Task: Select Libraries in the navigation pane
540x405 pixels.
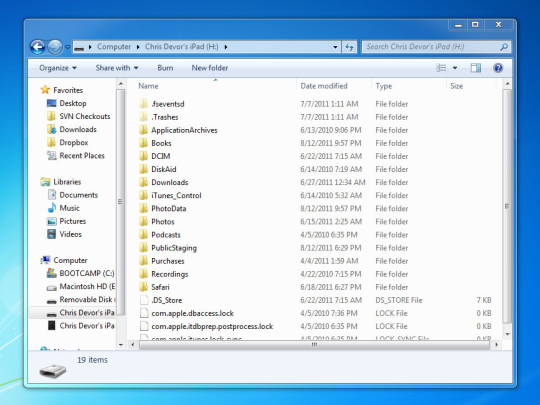Action: tap(67, 182)
